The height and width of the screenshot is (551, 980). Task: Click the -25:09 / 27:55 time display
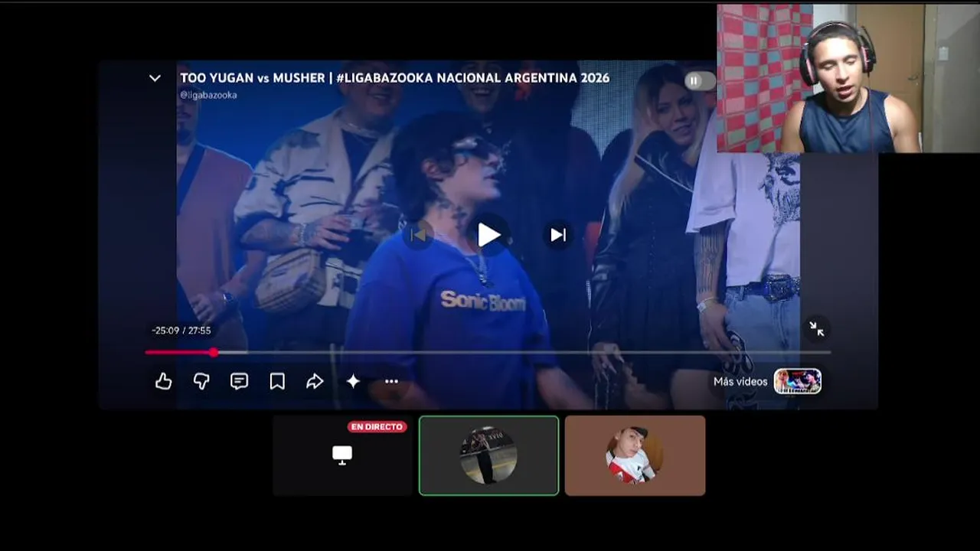click(181, 331)
